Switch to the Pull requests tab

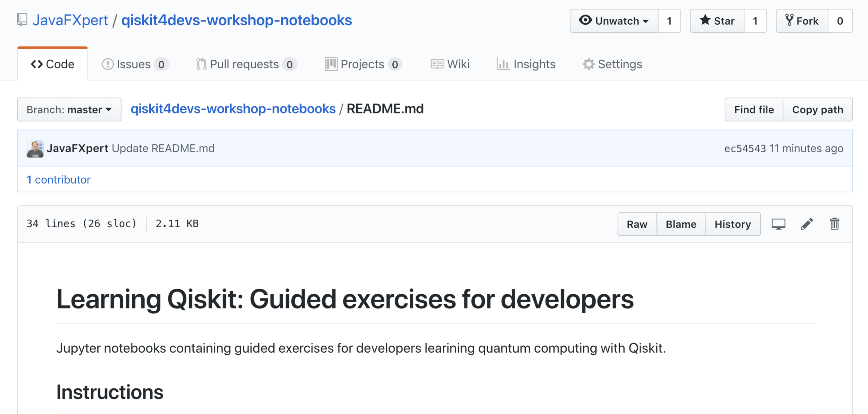[x=246, y=64]
